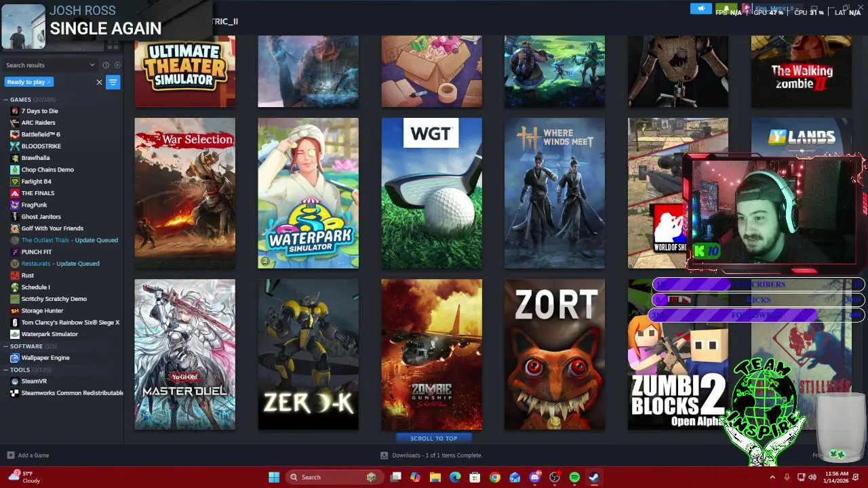
Task: Toggle the ready-to-play circle filter icon
Action: pos(117,65)
